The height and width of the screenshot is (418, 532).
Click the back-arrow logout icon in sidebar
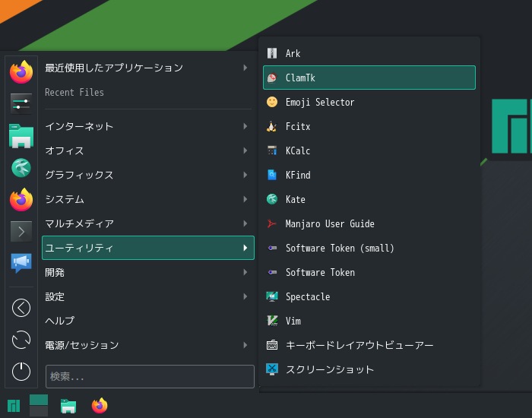21,308
